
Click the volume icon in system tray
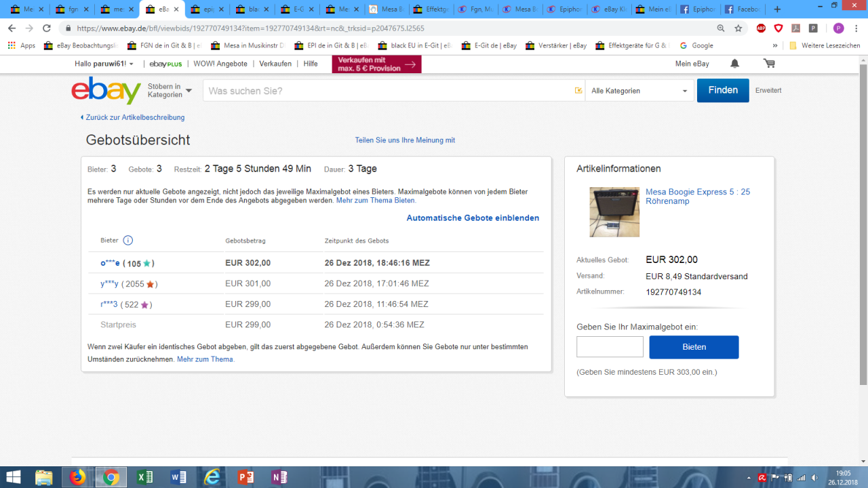coord(814,478)
